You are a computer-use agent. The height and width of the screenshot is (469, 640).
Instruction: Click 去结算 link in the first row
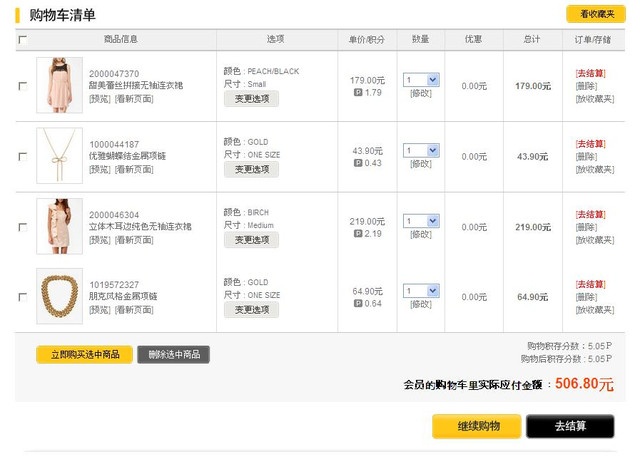(x=591, y=73)
